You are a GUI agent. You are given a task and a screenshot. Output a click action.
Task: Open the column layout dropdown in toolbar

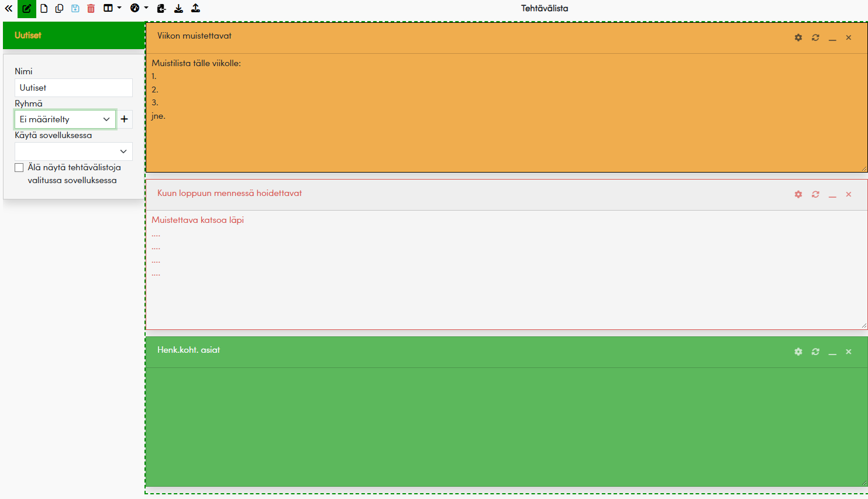(x=112, y=8)
